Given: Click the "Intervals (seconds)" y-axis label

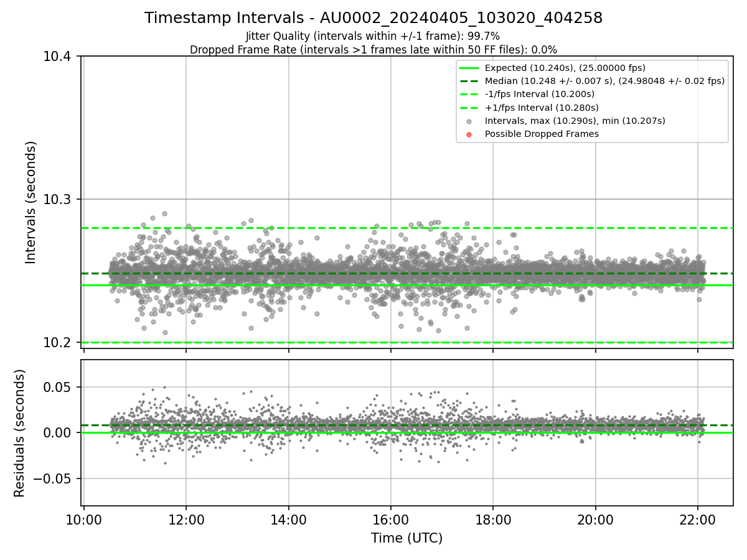Looking at the screenshot, I should 31,202.
